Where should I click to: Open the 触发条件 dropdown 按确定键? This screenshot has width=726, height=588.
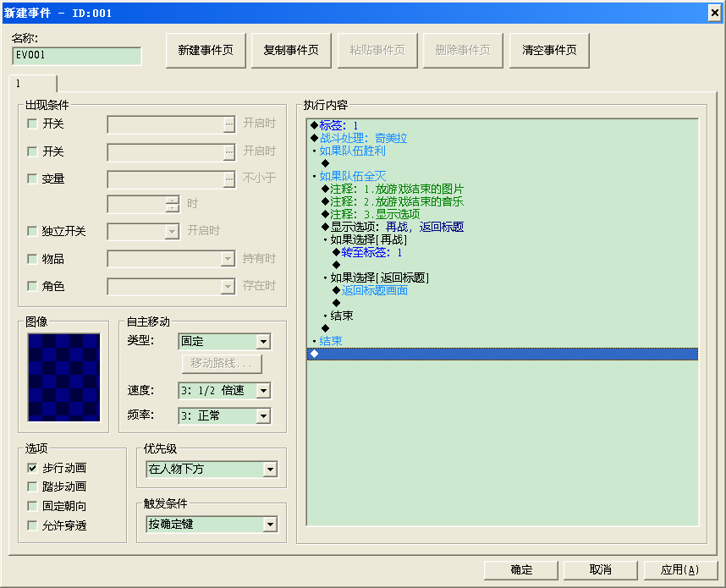[x=212, y=524]
